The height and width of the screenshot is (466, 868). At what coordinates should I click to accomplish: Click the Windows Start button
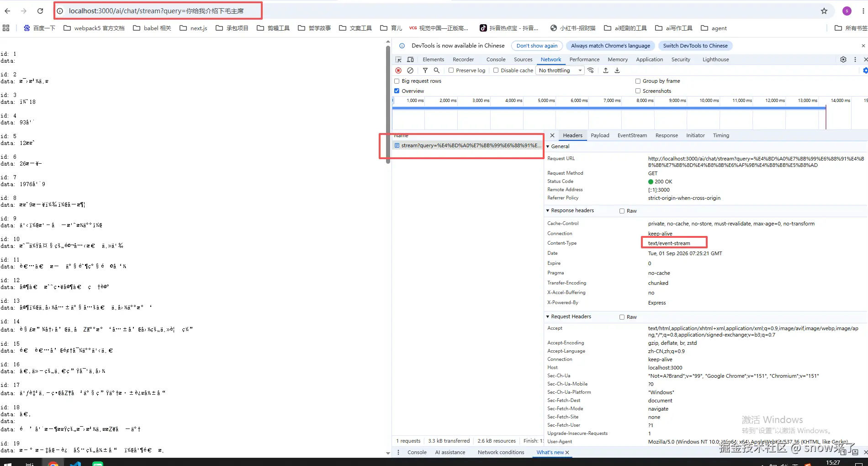point(7,464)
